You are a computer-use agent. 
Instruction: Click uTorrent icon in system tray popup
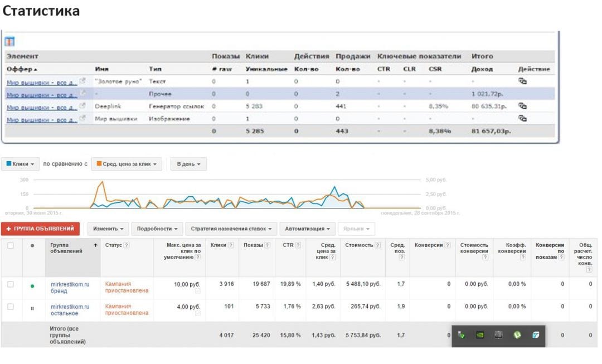(x=517, y=335)
